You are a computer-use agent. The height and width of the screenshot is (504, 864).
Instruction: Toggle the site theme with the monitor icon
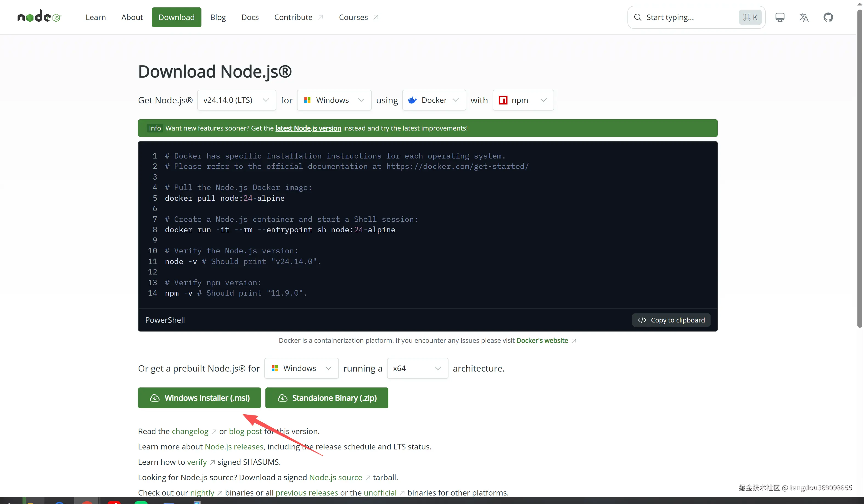point(780,17)
